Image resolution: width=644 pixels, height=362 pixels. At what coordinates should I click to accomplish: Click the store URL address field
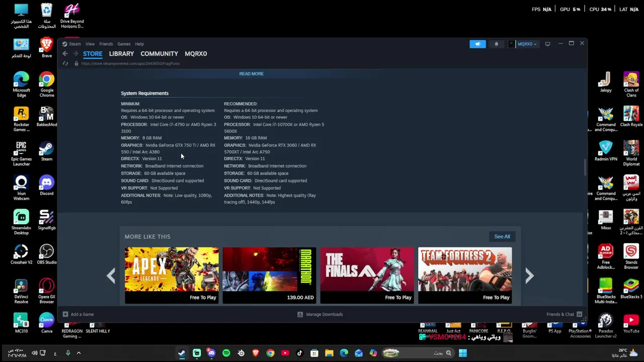130,63
